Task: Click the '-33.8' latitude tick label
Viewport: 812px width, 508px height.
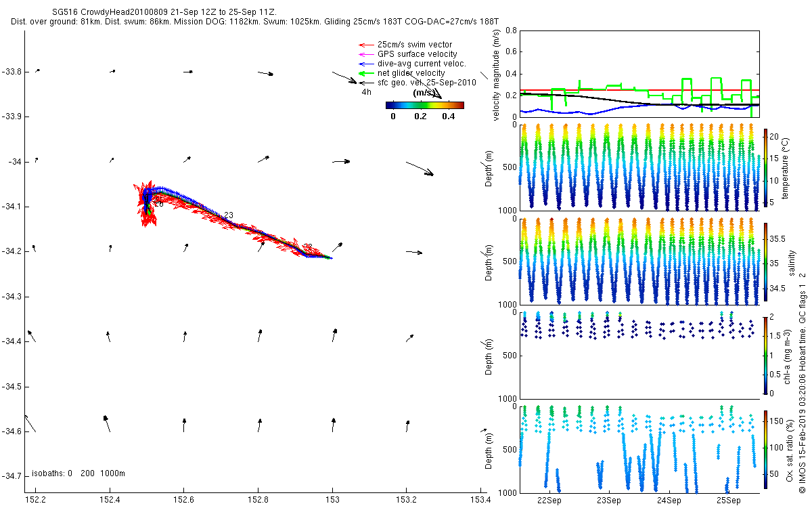Action: pos(12,72)
